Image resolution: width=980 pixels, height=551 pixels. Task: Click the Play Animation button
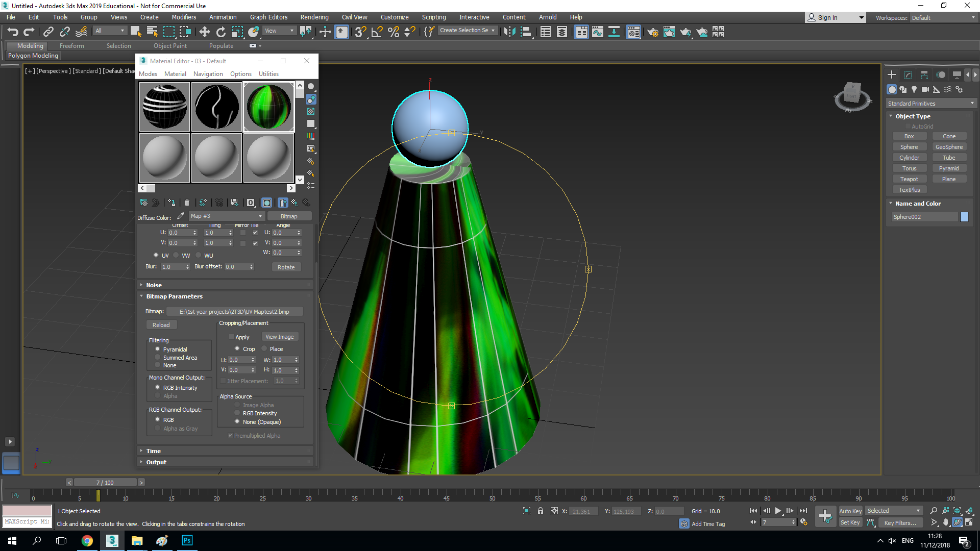click(x=778, y=511)
